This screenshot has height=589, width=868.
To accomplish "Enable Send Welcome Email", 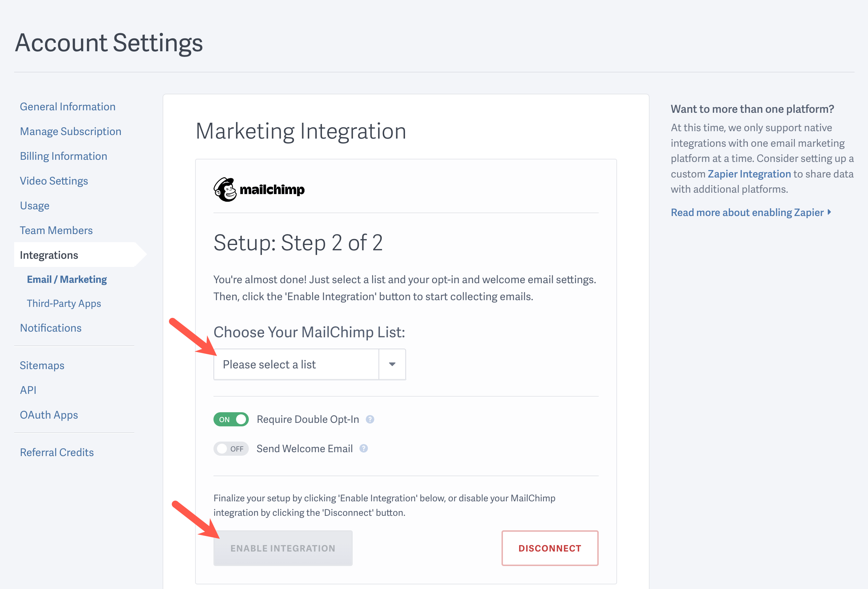I will tap(231, 449).
